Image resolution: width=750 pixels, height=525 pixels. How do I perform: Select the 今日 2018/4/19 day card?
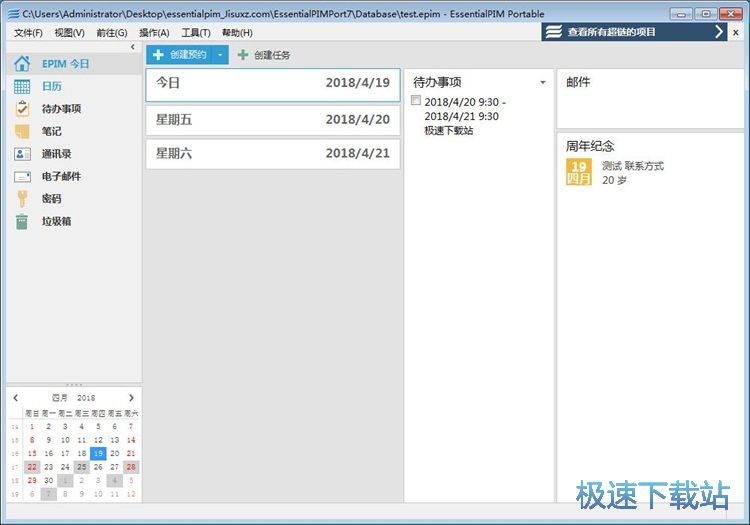click(x=273, y=85)
